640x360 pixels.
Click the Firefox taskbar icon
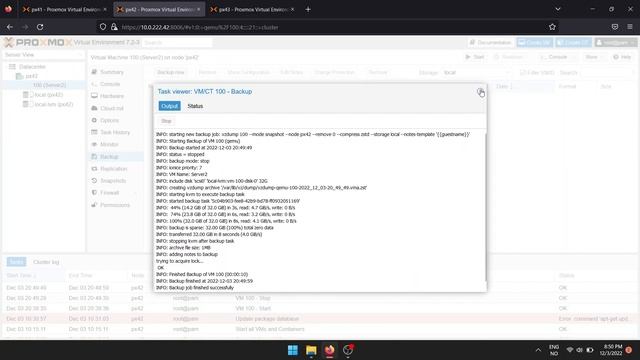(330, 350)
